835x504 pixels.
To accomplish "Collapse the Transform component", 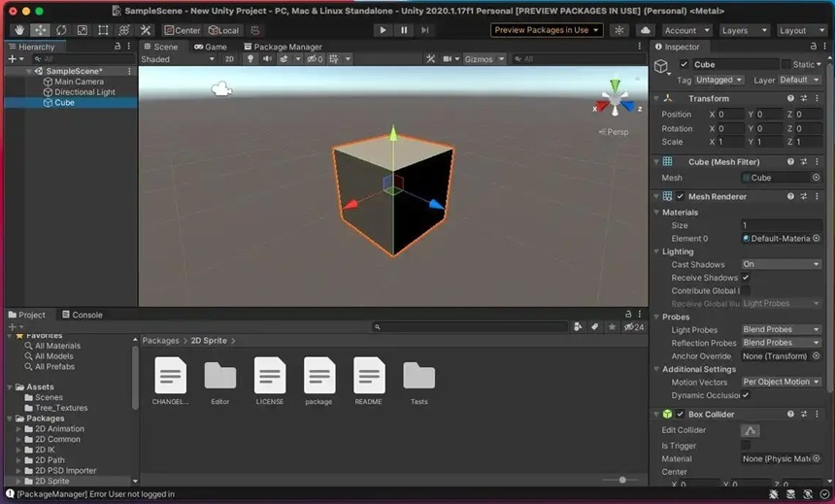I will (656, 98).
